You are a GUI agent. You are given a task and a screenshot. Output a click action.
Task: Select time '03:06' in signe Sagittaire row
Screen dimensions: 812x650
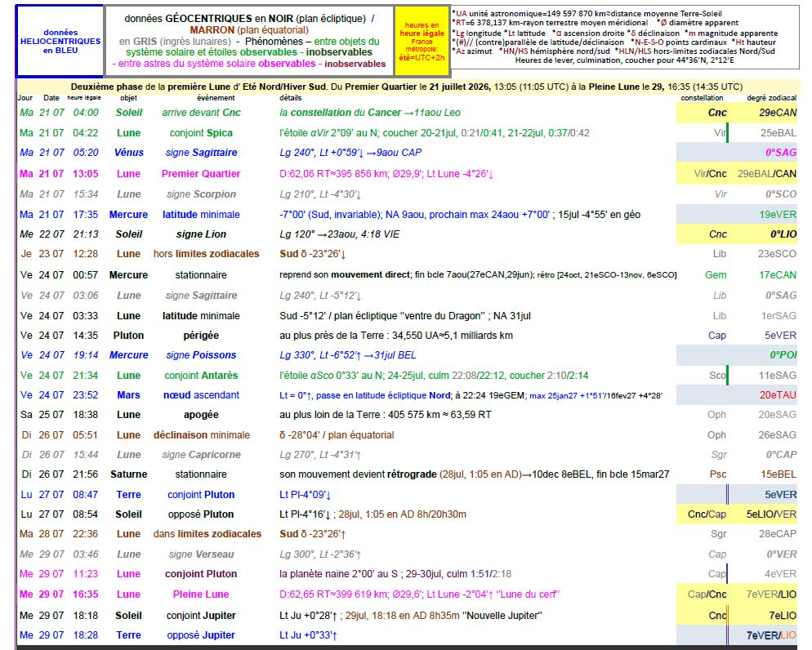pyautogui.click(x=86, y=296)
